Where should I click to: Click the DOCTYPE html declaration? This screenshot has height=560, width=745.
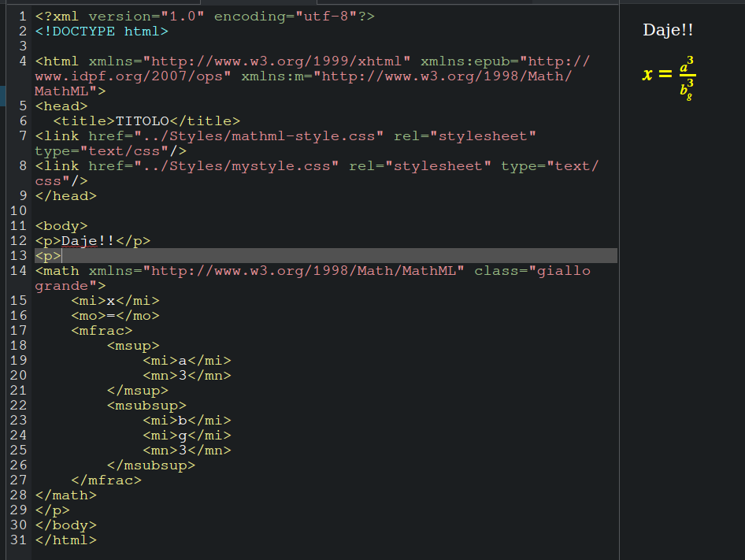(102, 32)
